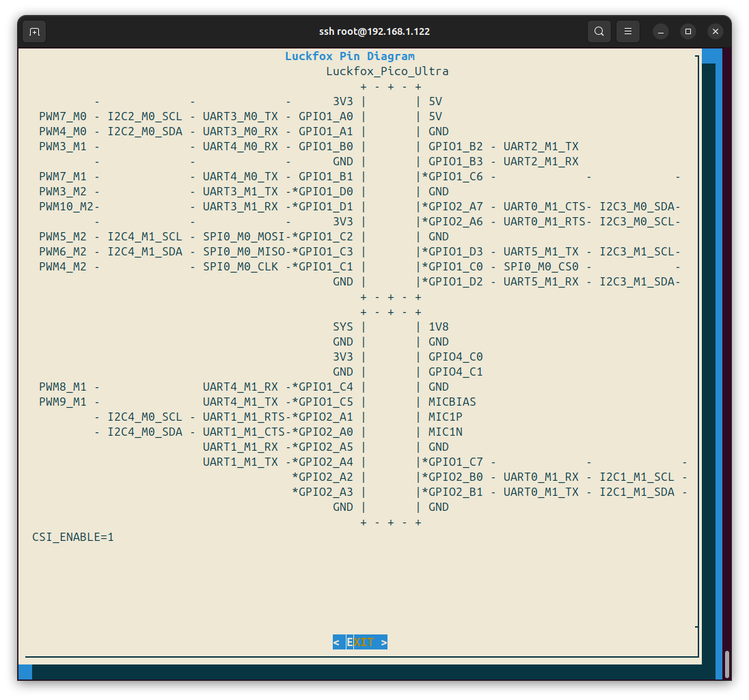Click the GPIO1_A1 pin
This screenshot has height=700, width=749.
coord(326,131)
